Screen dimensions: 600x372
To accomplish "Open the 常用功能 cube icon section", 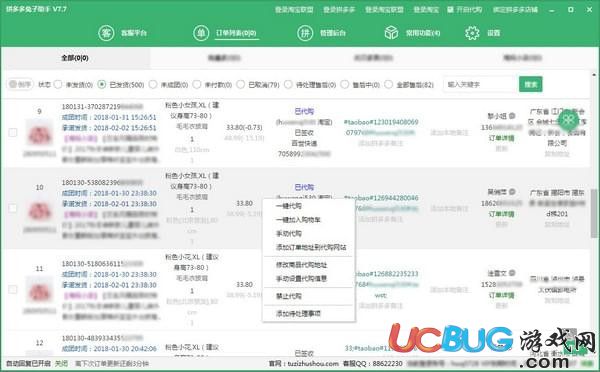I will (412, 33).
